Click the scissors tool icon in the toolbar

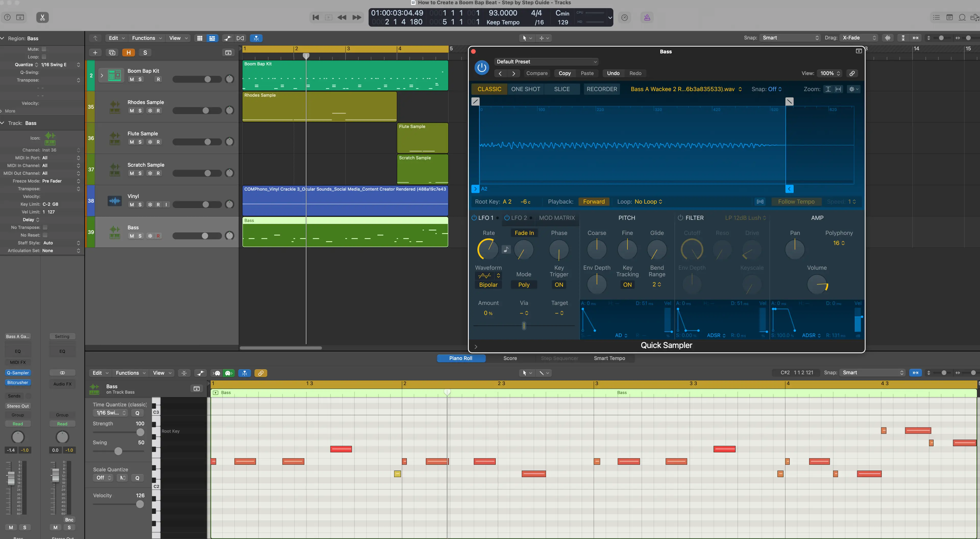42,18
